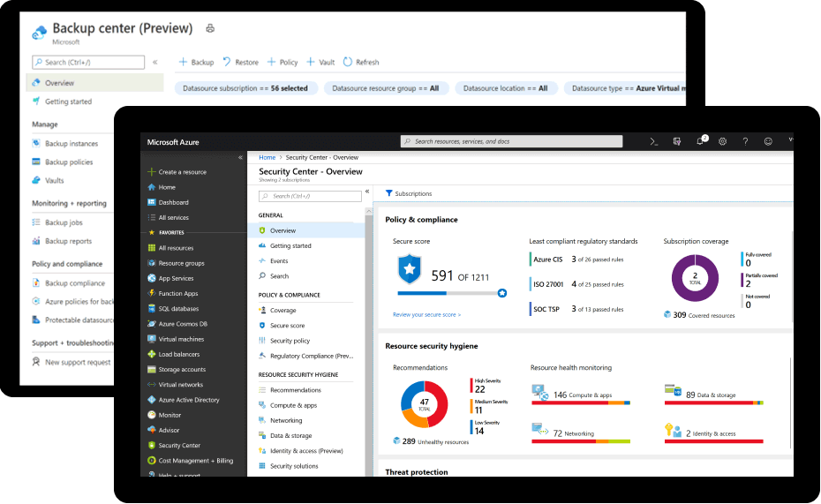Image resolution: width=821 pixels, height=504 pixels.
Task: Click the secure score progress bar handle
Action: click(502, 293)
